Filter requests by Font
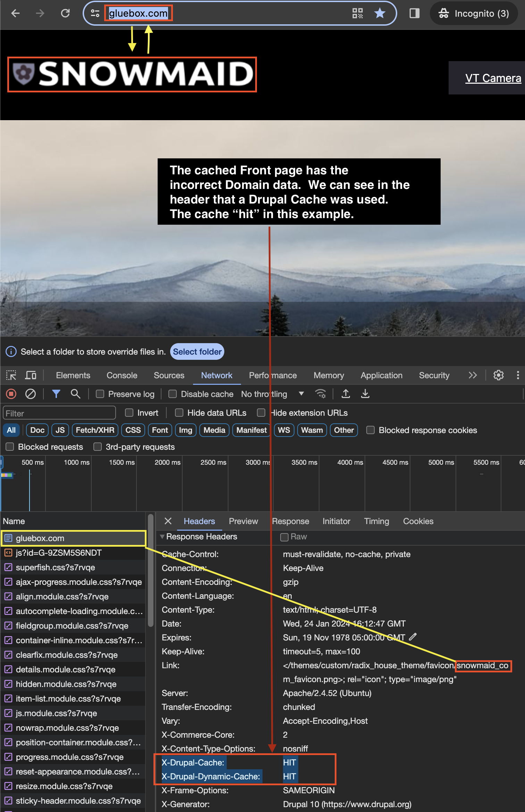This screenshot has width=525, height=812. (160, 430)
